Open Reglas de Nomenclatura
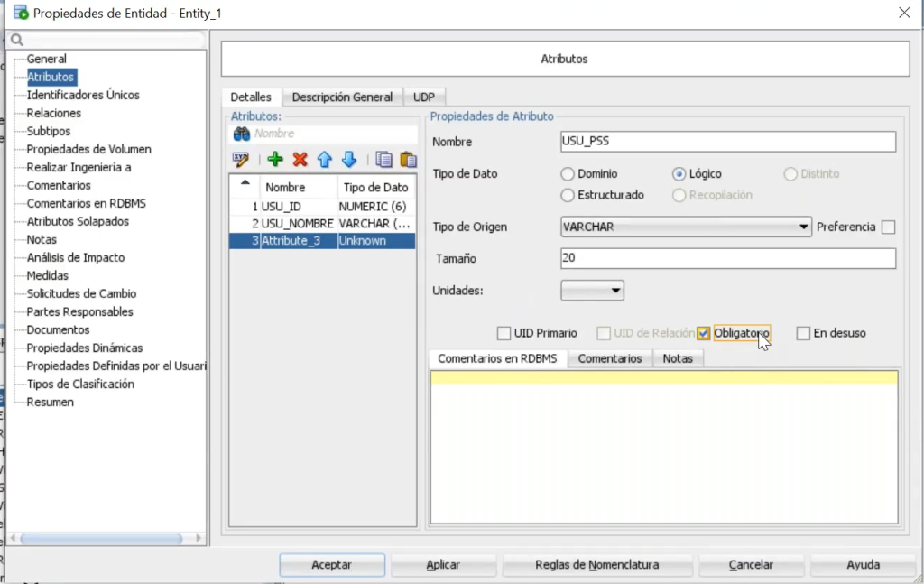The width and height of the screenshot is (924, 584). pos(597,564)
